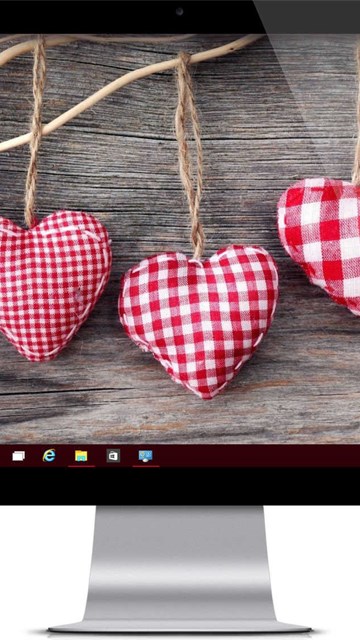Click the middle checkered heart on the wallpaper
360x640 pixels.
(199, 318)
